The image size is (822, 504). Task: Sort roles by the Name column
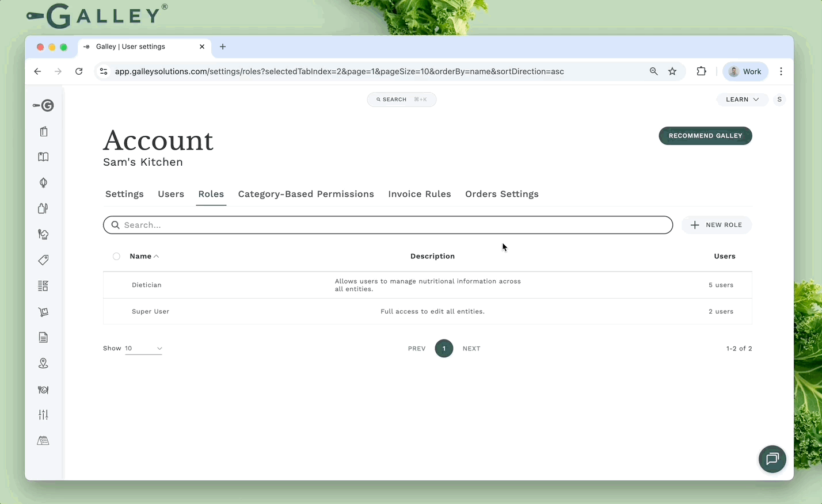pyautogui.click(x=144, y=256)
